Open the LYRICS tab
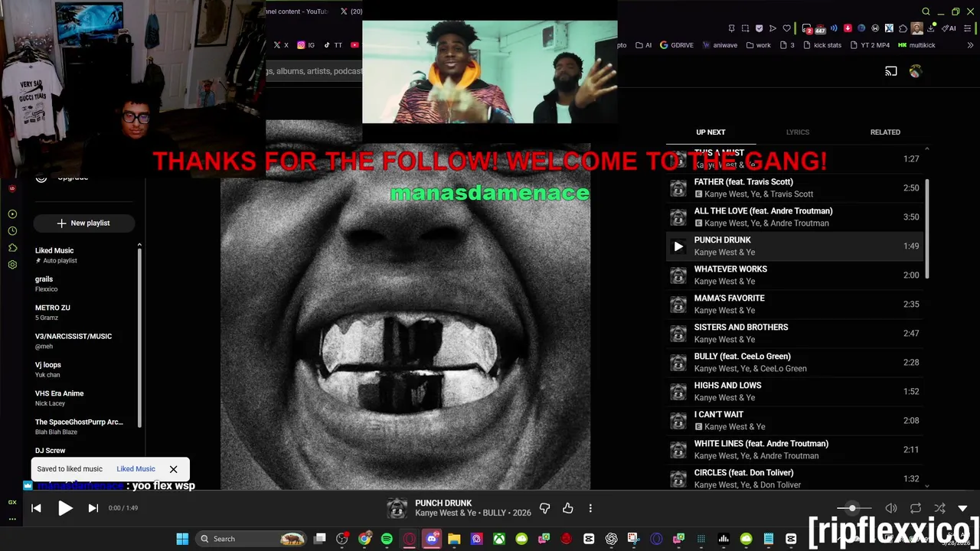 (798, 132)
